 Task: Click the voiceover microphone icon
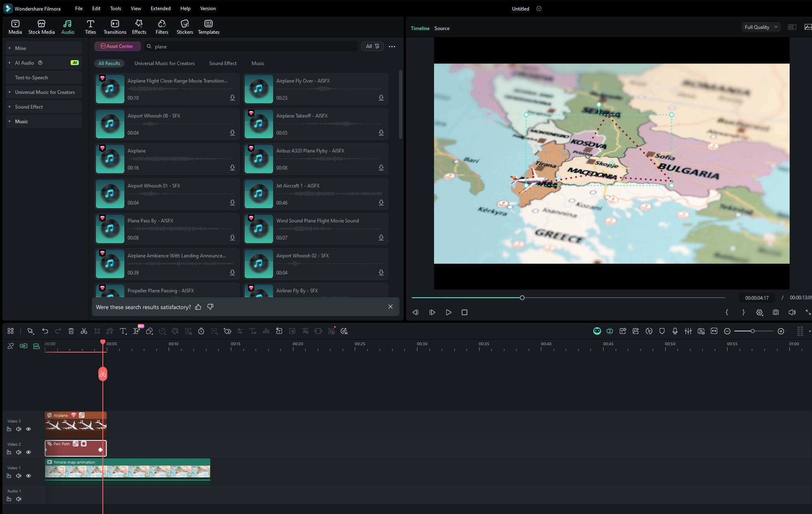(x=675, y=331)
